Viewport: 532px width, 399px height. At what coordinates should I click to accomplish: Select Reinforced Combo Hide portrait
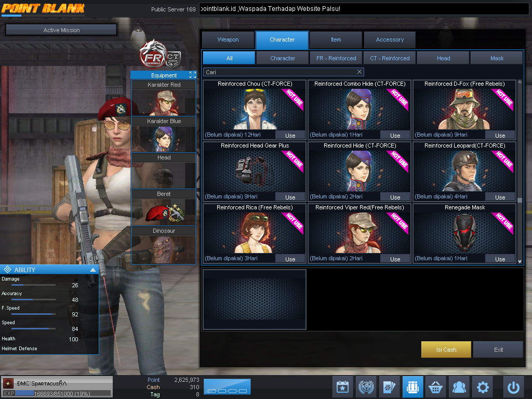tap(360, 109)
